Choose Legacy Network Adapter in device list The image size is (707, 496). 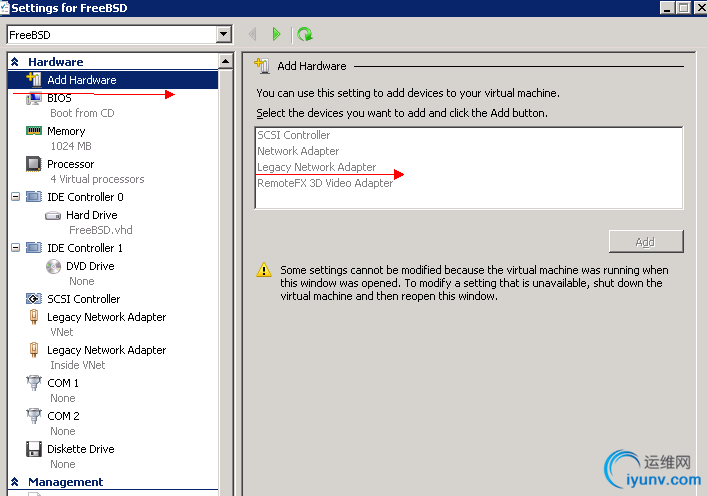[x=316, y=167]
